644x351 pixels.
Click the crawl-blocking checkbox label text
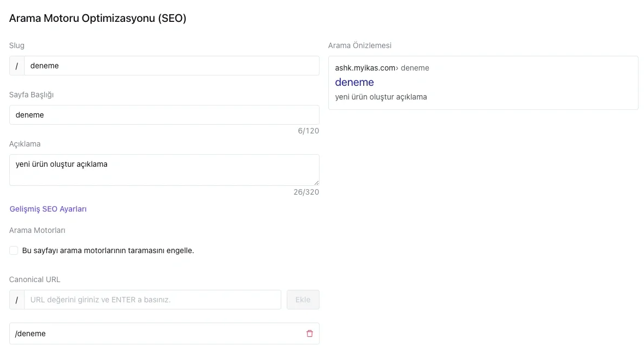tap(108, 251)
